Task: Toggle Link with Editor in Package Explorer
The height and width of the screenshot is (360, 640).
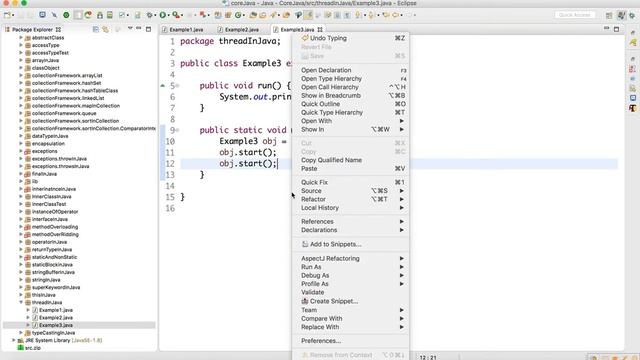Action: coord(106,29)
